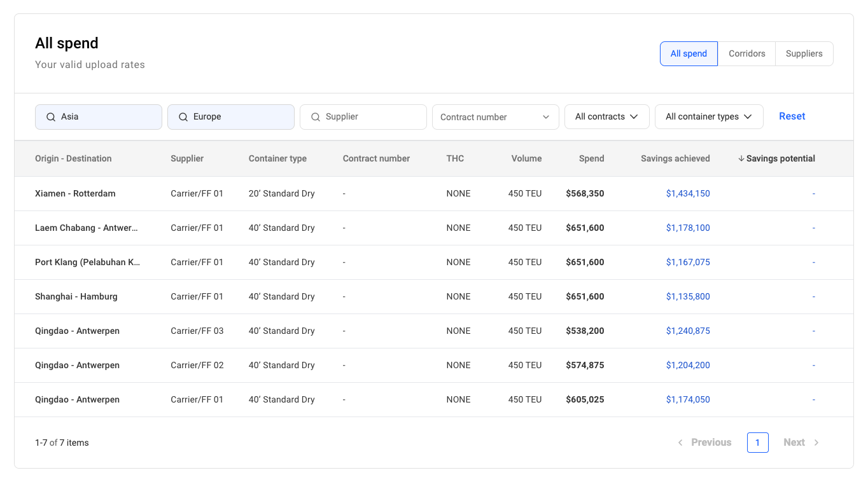868x482 pixels.
Task: Switch to the All spend tab
Action: tap(689, 53)
